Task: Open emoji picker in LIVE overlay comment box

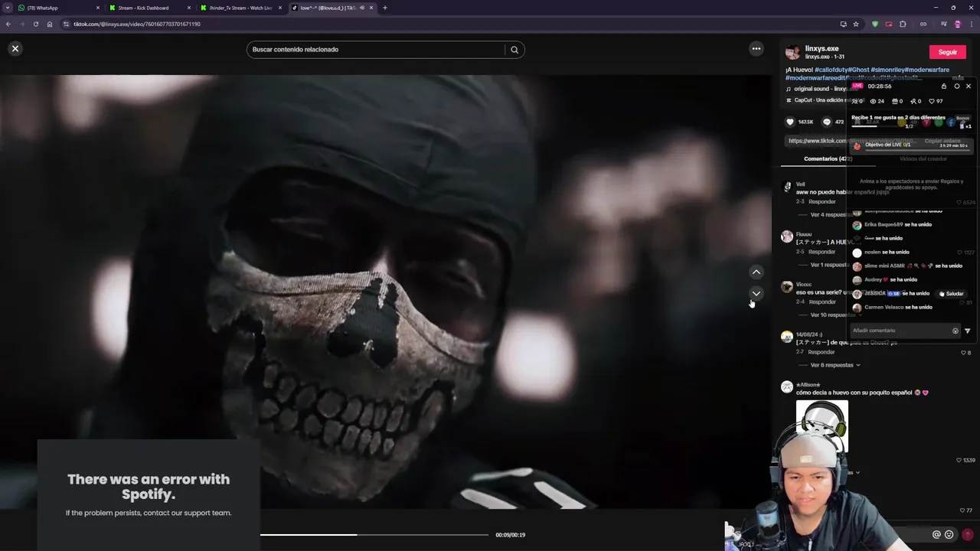Action: [955, 331]
